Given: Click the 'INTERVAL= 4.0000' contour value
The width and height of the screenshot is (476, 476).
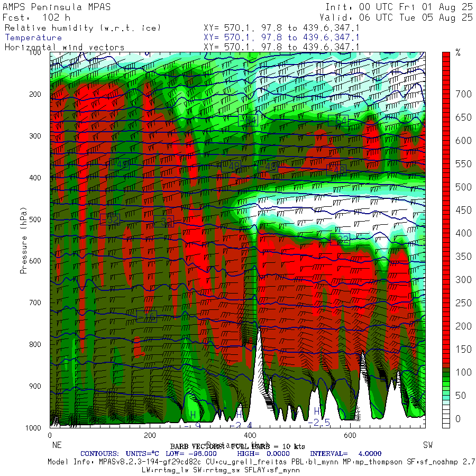Looking at the screenshot, I should (x=345, y=454).
